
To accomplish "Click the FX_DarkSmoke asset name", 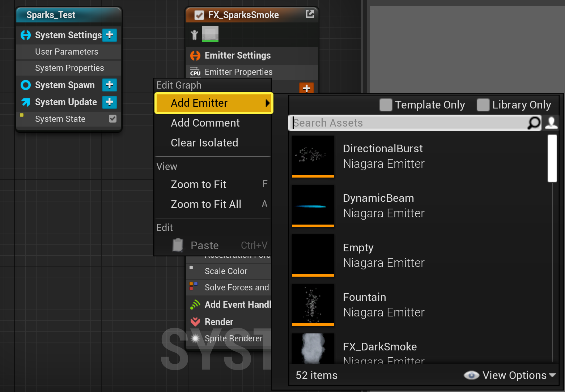I will point(380,347).
